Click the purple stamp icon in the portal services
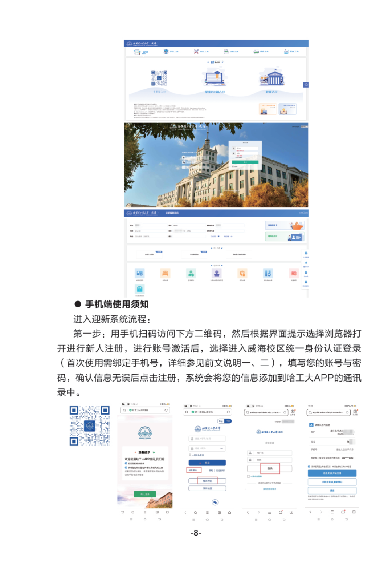 tap(217, 273)
